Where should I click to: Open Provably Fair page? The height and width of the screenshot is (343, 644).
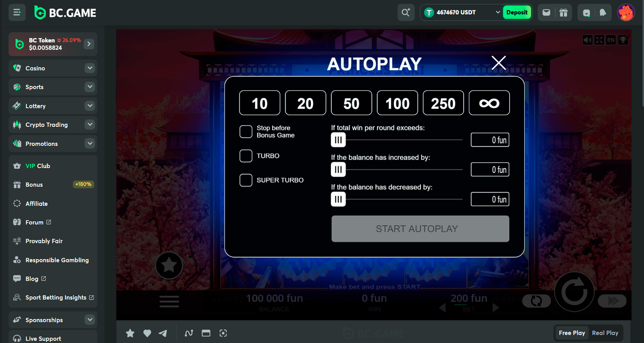pos(53,241)
